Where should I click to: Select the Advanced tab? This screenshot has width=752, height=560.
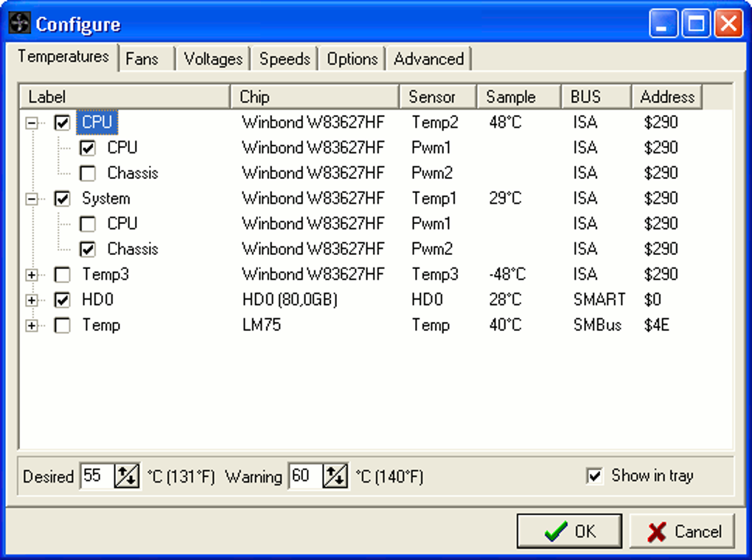point(429,60)
